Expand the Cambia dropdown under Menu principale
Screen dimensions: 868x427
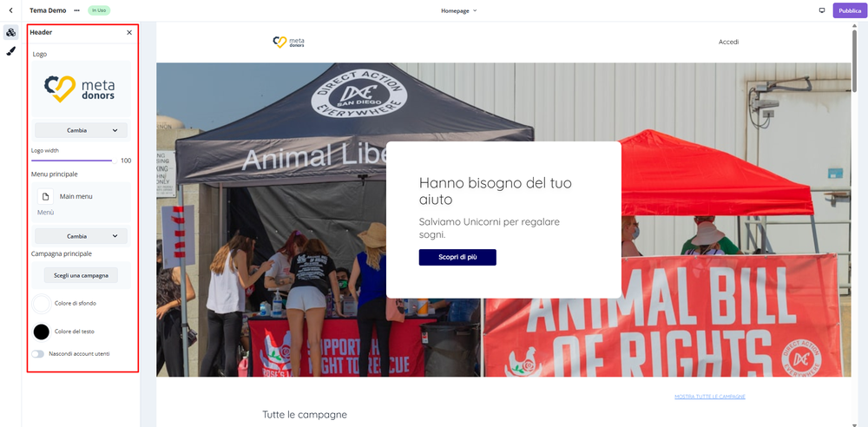[82, 236]
